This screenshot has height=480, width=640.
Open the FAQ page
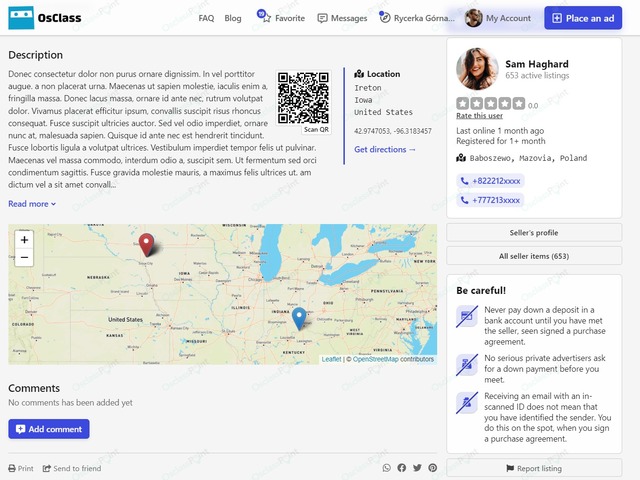[206, 18]
